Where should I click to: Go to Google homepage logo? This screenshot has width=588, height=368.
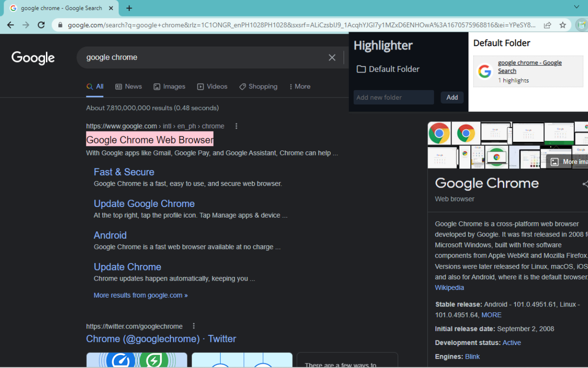33,58
